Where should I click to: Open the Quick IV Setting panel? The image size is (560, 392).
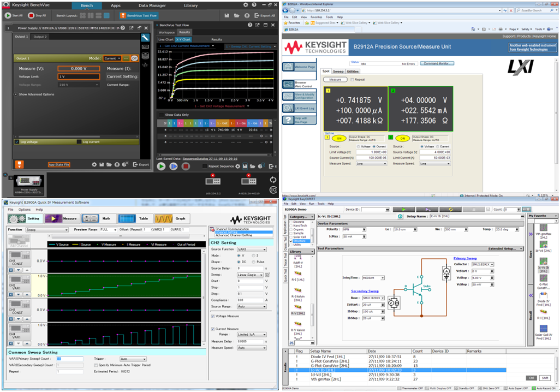coord(25,218)
